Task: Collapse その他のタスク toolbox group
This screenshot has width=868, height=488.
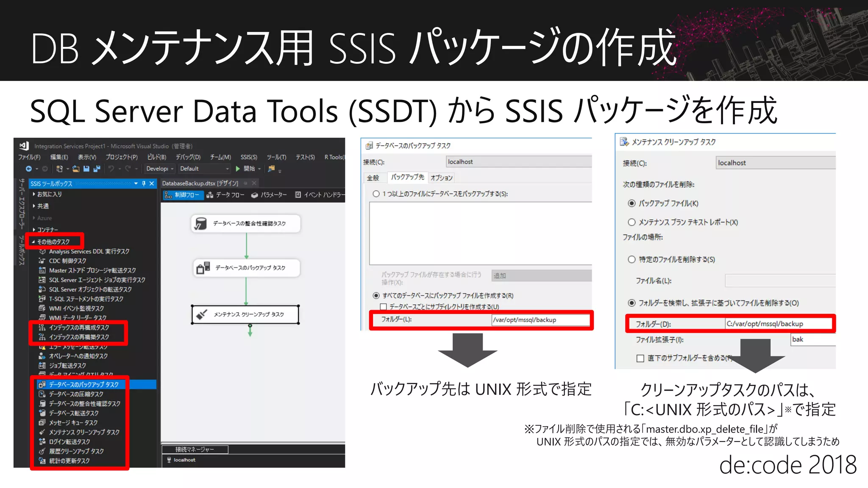Action: pyautogui.click(x=33, y=241)
